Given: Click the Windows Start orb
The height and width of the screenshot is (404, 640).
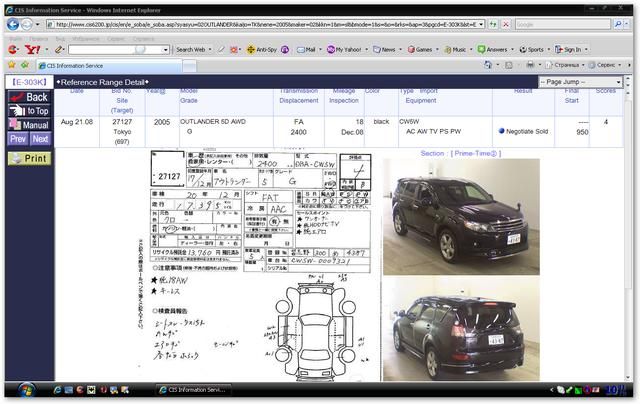Looking at the screenshot, I should [26, 391].
